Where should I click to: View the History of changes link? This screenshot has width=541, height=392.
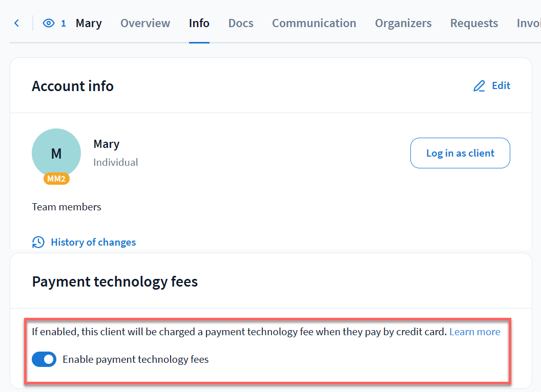point(93,242)
